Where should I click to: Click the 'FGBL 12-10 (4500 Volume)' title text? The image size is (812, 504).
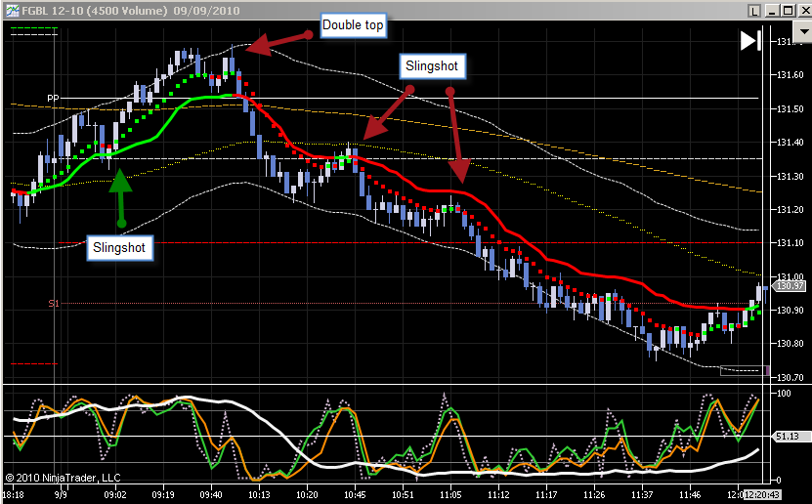(x=95, y=11)
